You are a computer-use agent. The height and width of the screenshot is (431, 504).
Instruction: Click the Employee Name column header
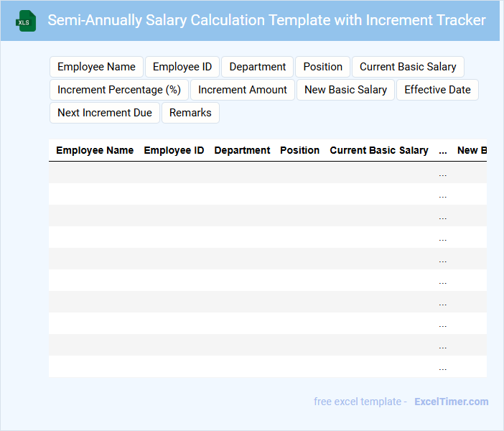95,151
